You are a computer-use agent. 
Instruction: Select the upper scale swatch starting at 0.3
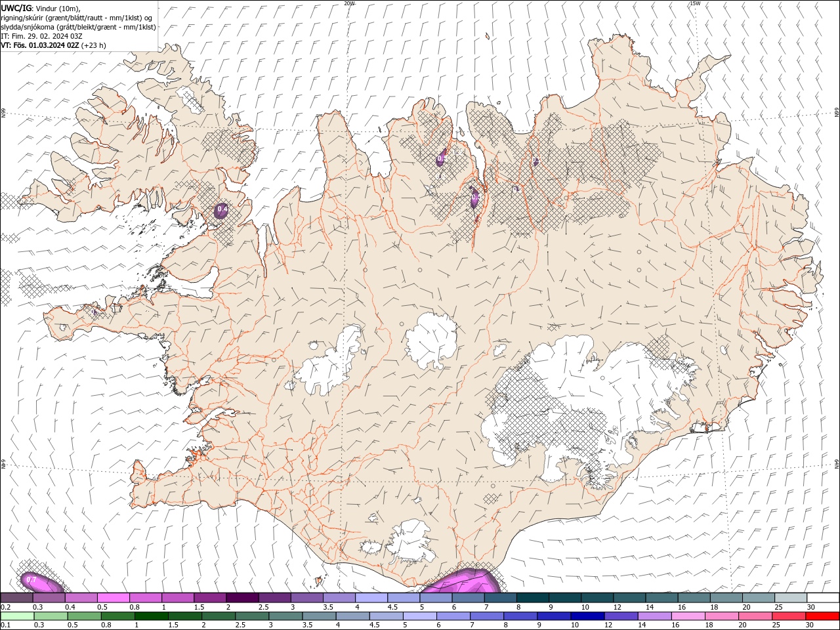pos(49,598)
